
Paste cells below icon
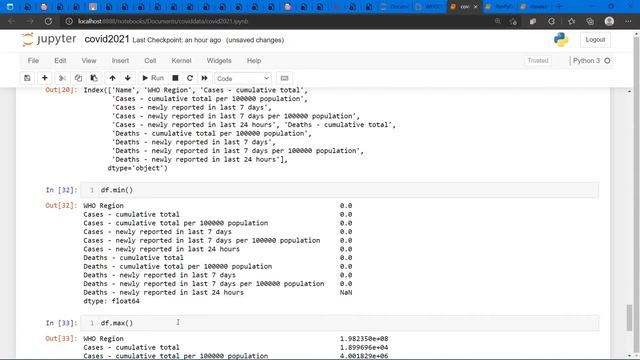pos(94,78)
